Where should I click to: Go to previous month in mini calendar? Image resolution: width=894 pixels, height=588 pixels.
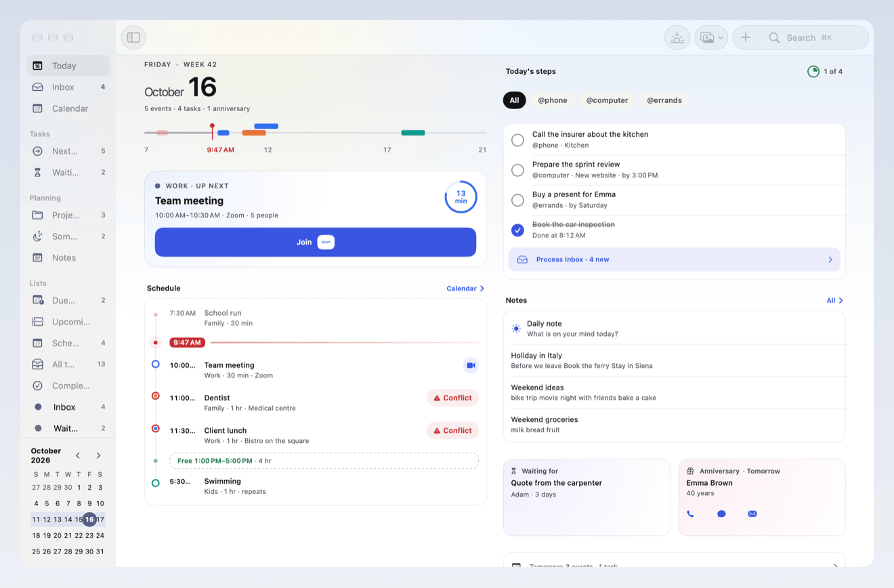[x=78, y=455]
